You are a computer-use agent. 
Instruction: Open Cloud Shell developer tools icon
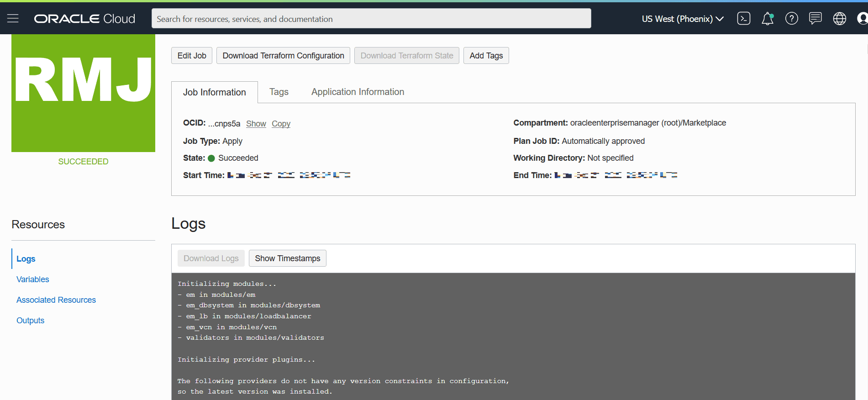coord(743,19)
